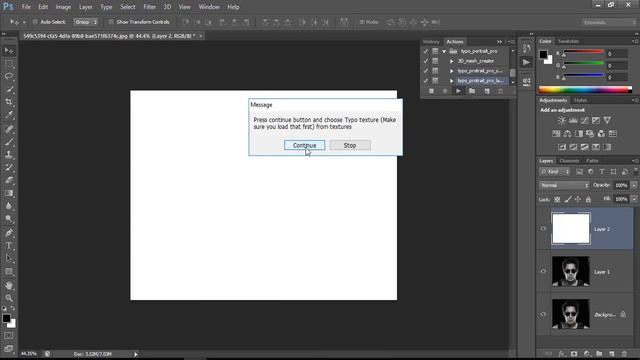The width and height of the screenshot is (640, 360).
Task: Open status bar info arrow
Action: 136,354
